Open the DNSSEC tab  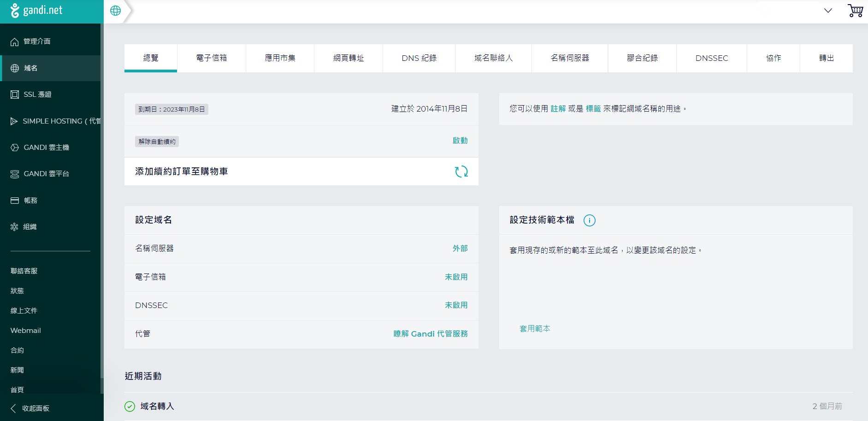click(x=712, y=58)
